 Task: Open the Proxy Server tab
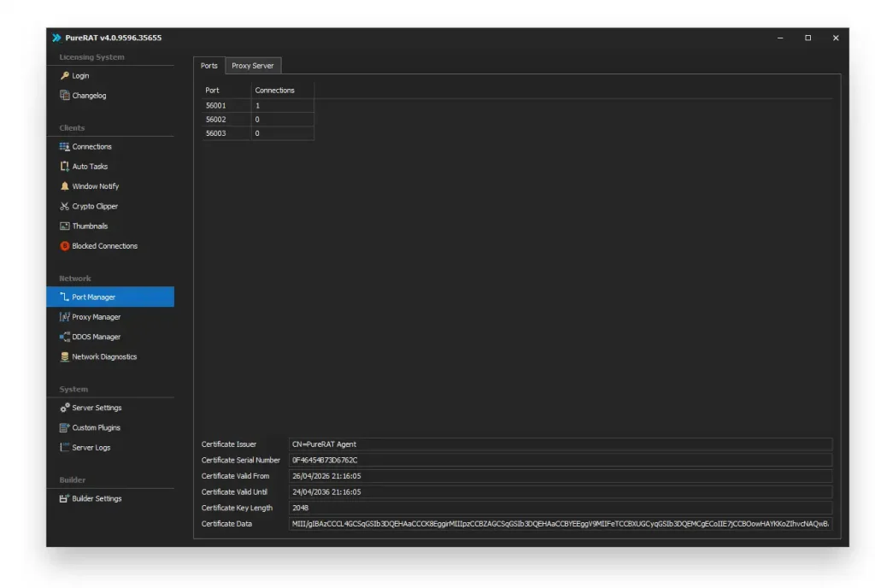253,65
